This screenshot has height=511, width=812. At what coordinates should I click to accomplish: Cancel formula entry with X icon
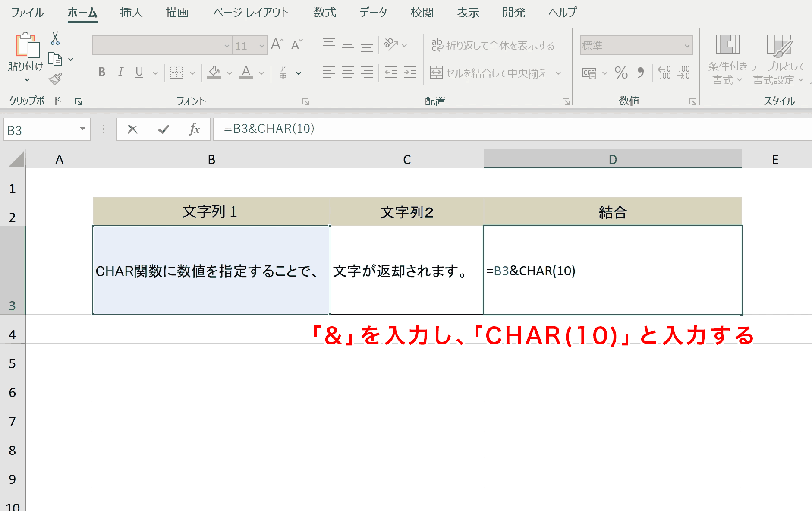pyautogui.click(x=132, y=129)
